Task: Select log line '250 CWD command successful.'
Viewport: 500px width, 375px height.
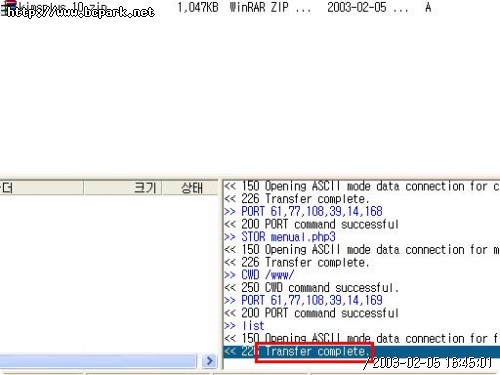Action: (311, 288)
